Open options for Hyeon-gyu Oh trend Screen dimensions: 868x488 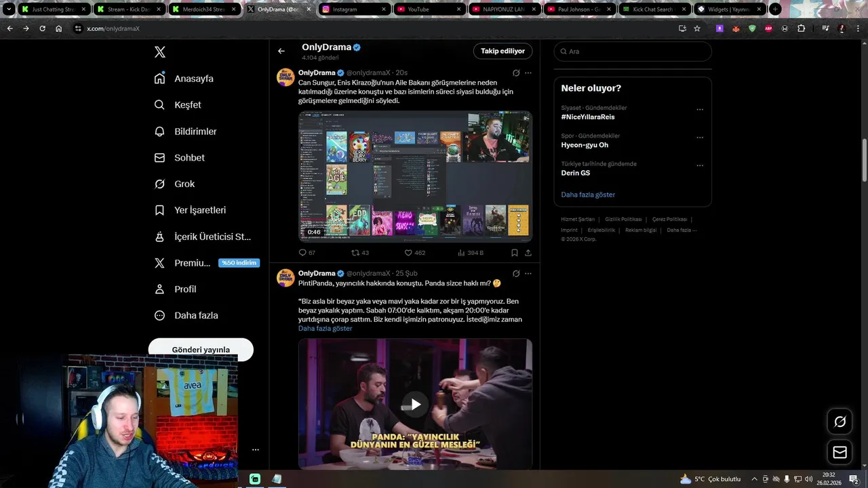pos(700,137)
